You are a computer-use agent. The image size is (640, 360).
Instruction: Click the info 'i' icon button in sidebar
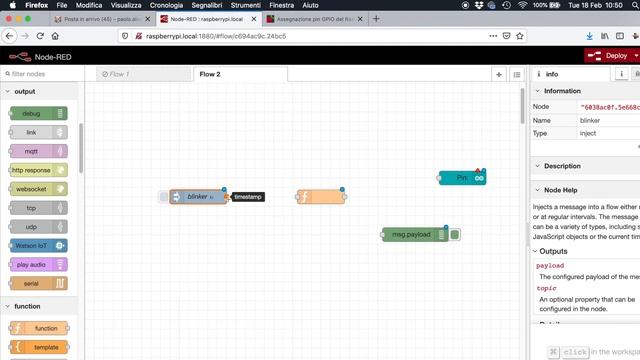coord(621,74)
